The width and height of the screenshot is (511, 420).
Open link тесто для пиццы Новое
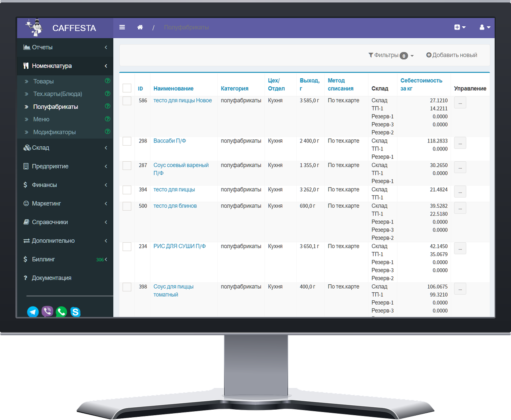click(182, 101)
